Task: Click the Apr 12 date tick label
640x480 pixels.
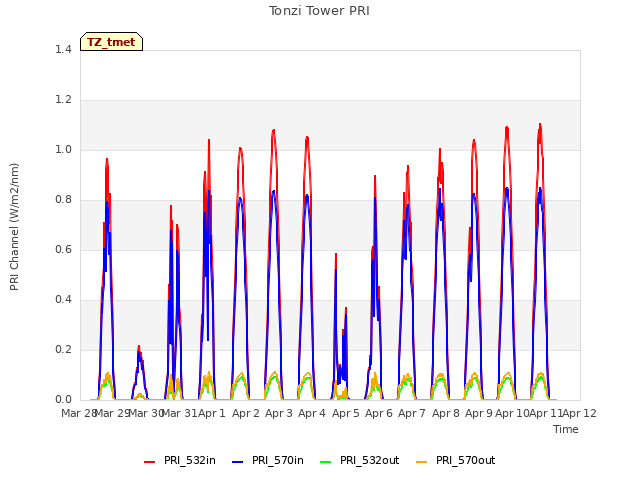Action: coord(580,413)
